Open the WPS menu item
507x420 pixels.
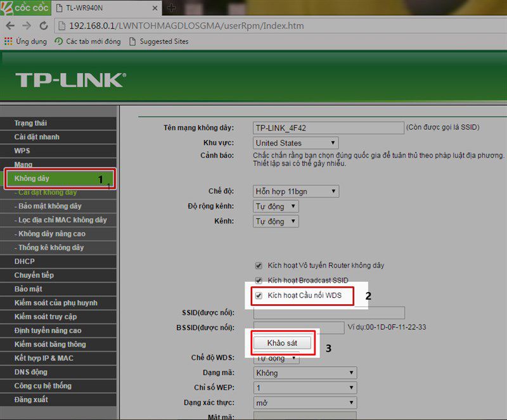coord(58,151)
